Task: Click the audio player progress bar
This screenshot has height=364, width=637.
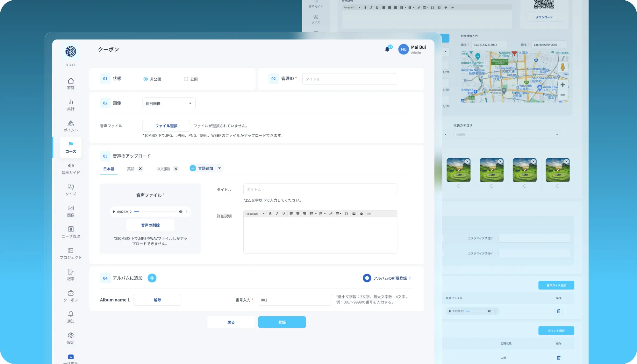Action: click(155, 212)
